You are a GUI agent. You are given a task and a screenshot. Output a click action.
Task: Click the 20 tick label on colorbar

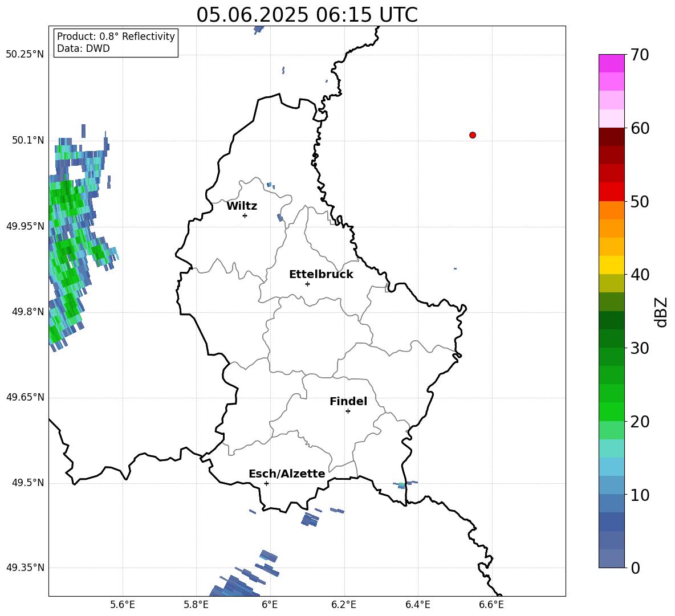tap(640, 422)
